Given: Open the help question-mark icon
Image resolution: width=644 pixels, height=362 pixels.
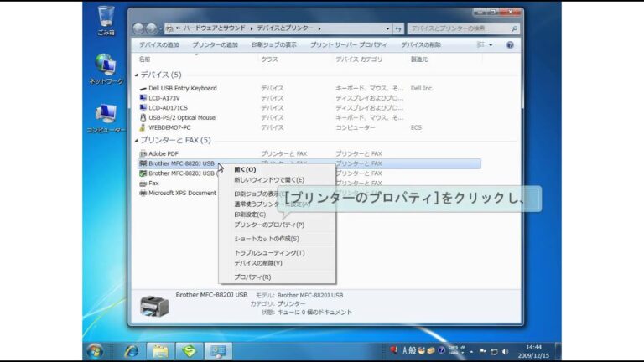Looking at the screenshot, I should pos(510,44).
